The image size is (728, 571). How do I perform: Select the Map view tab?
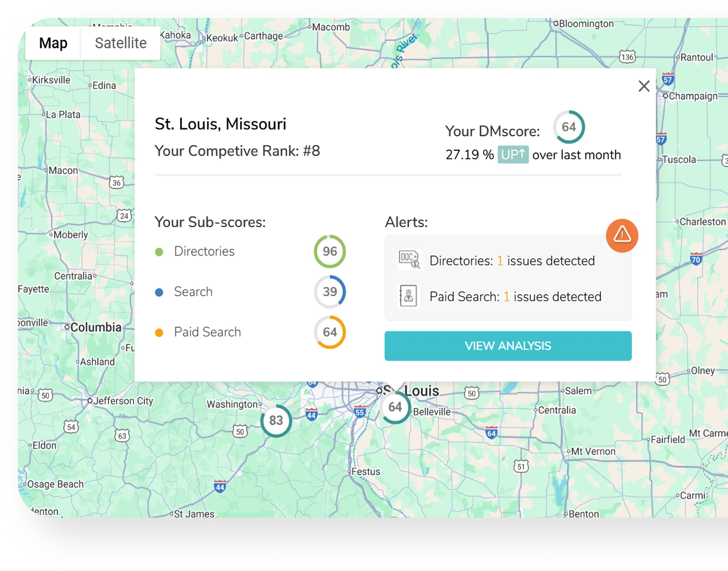(x=53, y=43)
